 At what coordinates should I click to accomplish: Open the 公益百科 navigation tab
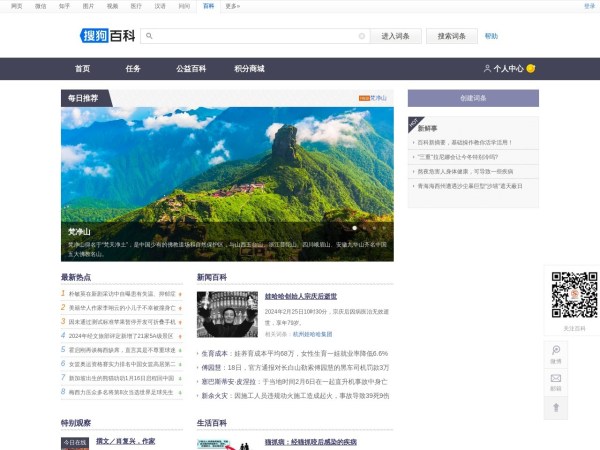coord(191,69)
